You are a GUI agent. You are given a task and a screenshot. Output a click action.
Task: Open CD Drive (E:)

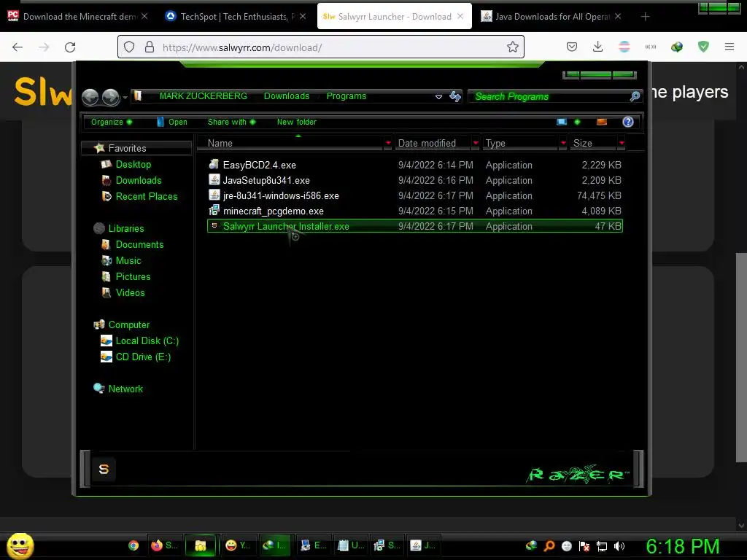[143, 357]
